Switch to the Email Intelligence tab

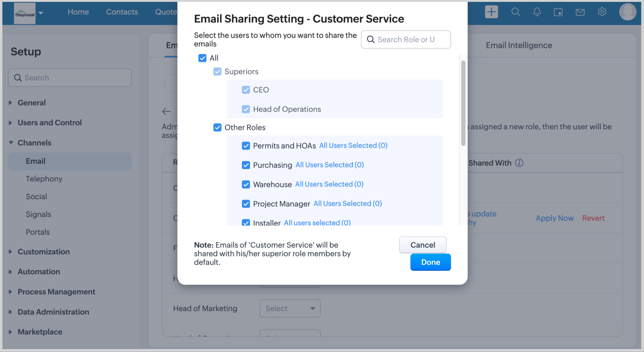pos(519,45)
